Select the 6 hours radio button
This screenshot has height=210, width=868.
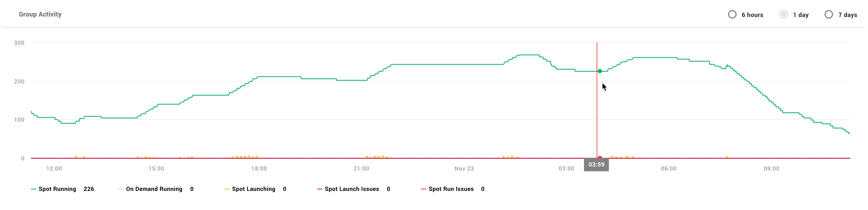coord(732,15)
